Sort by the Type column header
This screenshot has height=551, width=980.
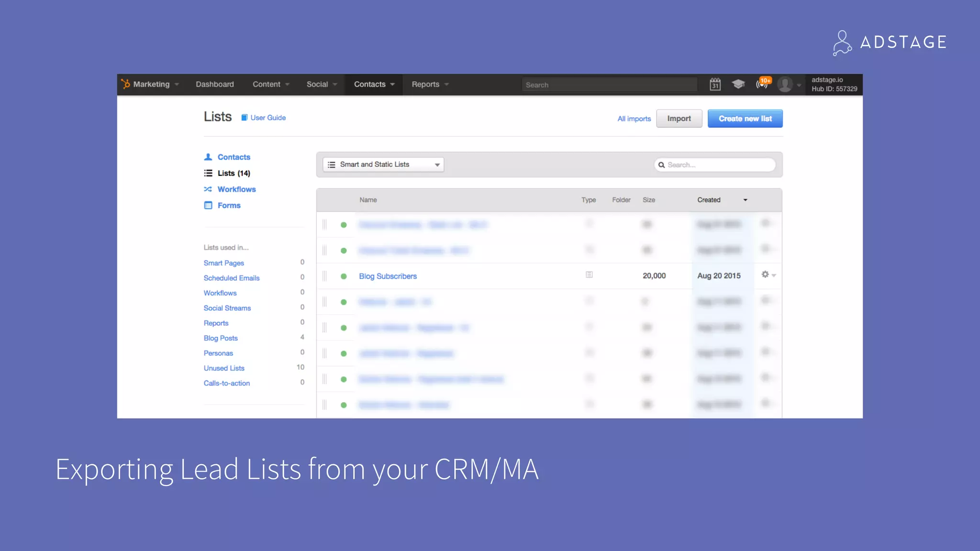[x=589, y=200]
